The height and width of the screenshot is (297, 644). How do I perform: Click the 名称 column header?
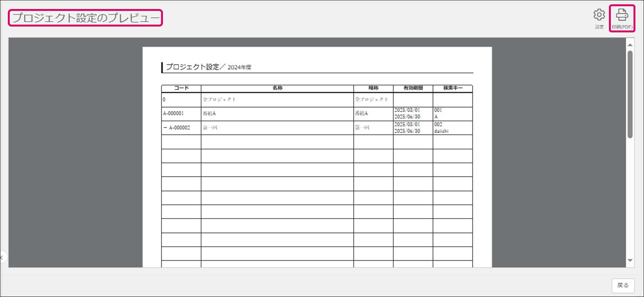pos(277,88)
